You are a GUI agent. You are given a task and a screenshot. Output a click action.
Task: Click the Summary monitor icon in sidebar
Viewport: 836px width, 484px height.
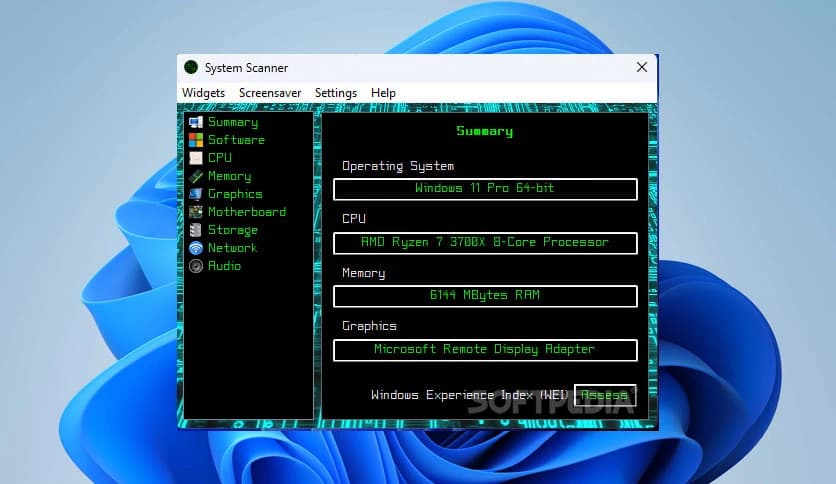click(196, 122)
